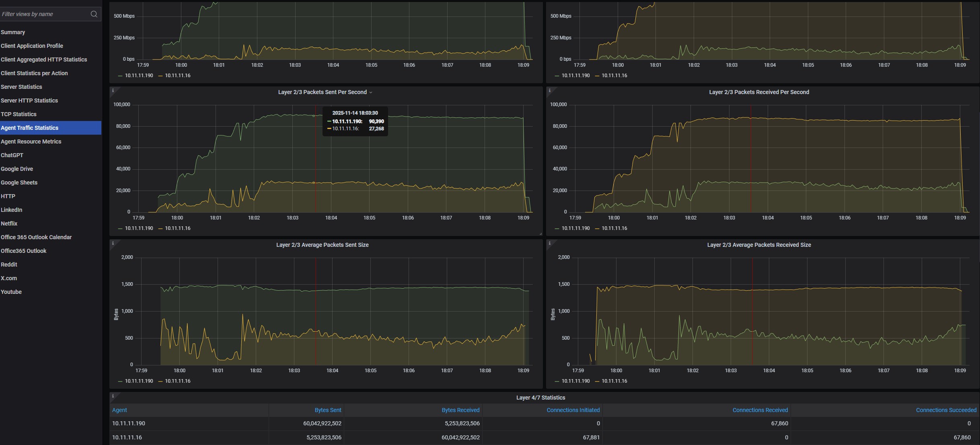Click resize handle of Packets Sent Per Second panel
This screenshot has height=445, width=980.
click(x=540, y=234)
